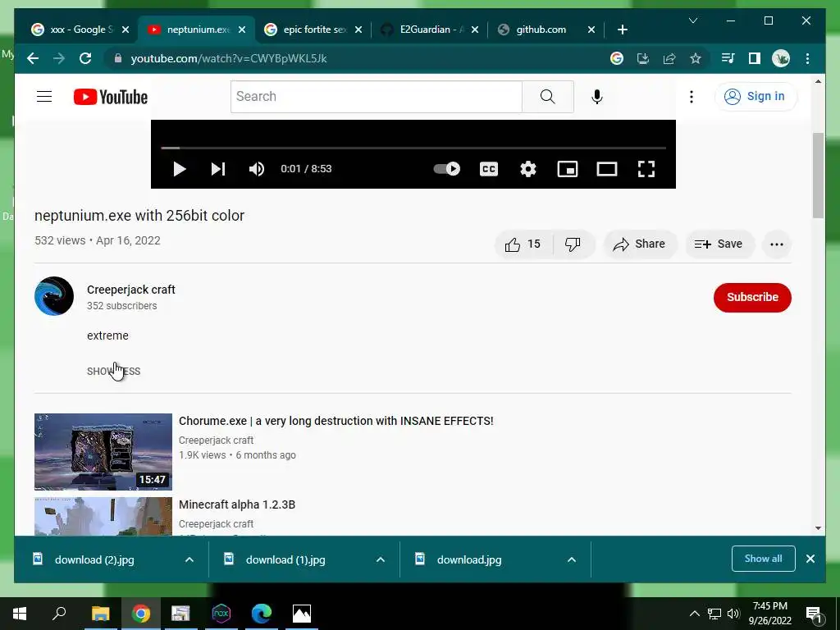Dislike the video with thumbs down
840x630 pixels.
tap(573, 244)
